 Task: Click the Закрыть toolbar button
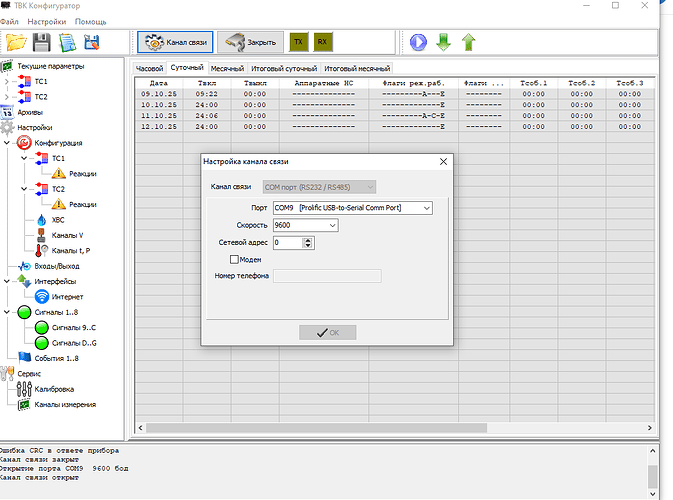[x=251, y=42]
